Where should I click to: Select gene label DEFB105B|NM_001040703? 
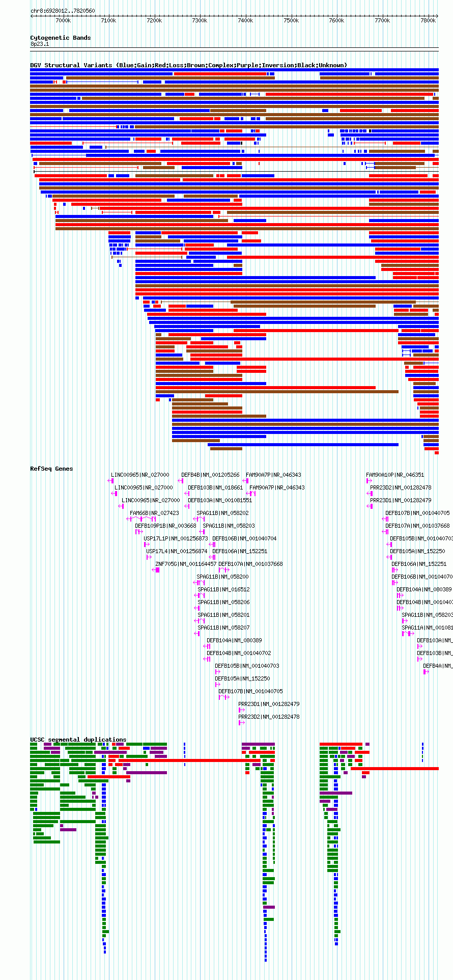point(247,666)
